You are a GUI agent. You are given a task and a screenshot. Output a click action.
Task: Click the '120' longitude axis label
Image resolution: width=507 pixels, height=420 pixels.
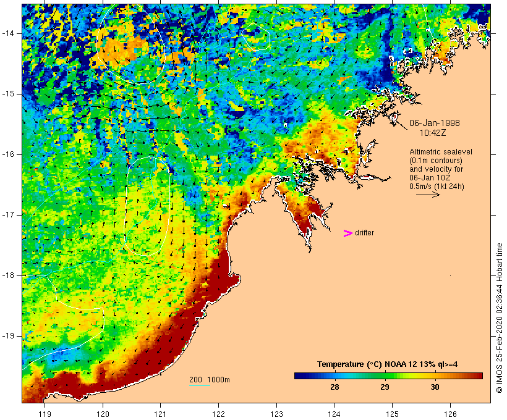click(103, 414)
